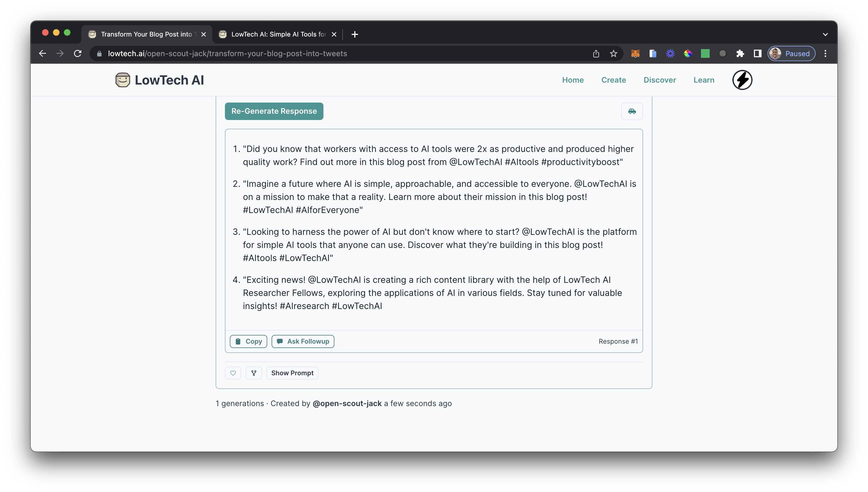Image resolution: width=868 pixels, height=492 pixels.
Task: Open the puzzle-piece Extensions menu
Action: [x=740, y=53]
